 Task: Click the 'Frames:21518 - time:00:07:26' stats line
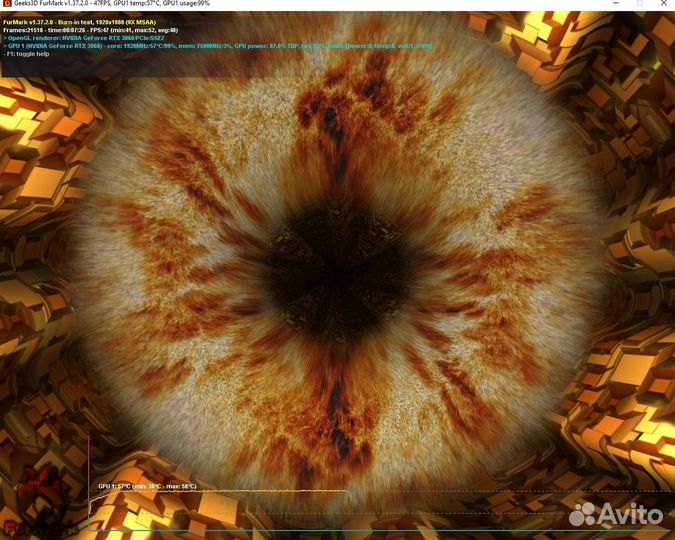[90, 30]
